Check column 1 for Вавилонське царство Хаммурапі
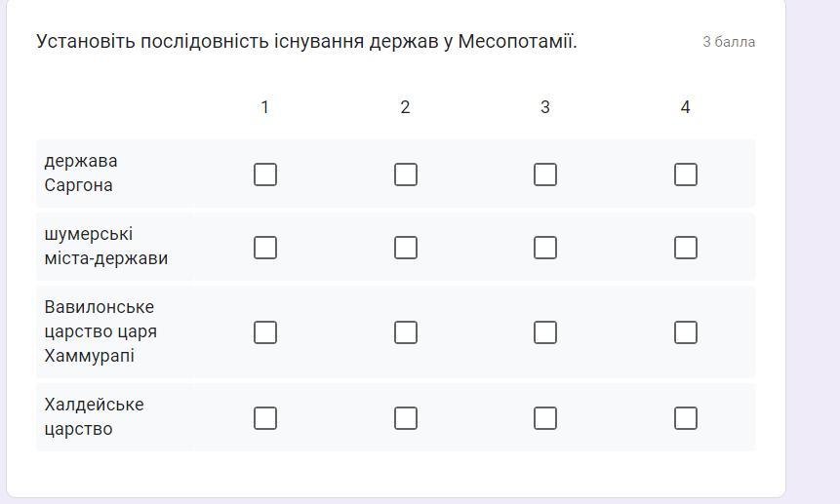Image resolution: width=840 pixels, height=504 pixels. [x=264, y=332]
